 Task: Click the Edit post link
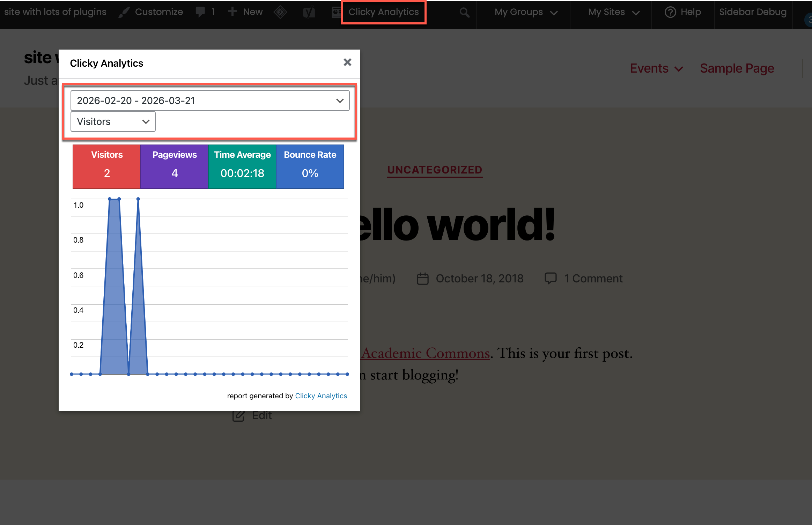(x=262, y=415)
